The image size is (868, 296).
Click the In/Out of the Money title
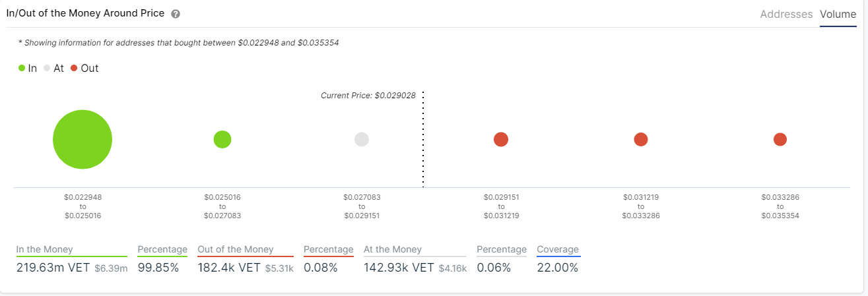coord(85,13)
